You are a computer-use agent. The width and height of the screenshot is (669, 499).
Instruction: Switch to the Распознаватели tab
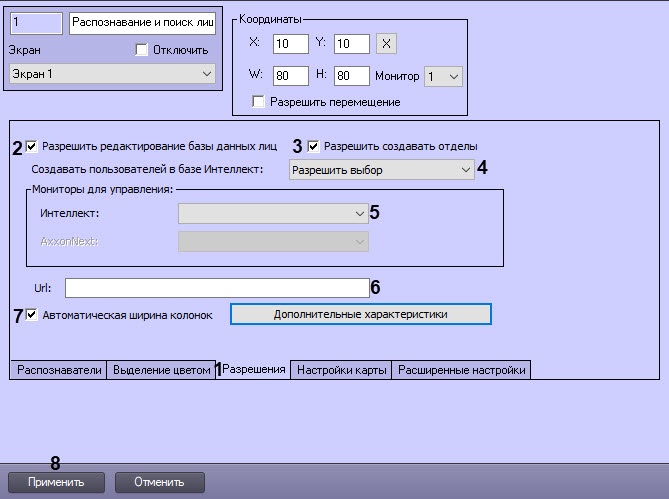coord(59,370)
